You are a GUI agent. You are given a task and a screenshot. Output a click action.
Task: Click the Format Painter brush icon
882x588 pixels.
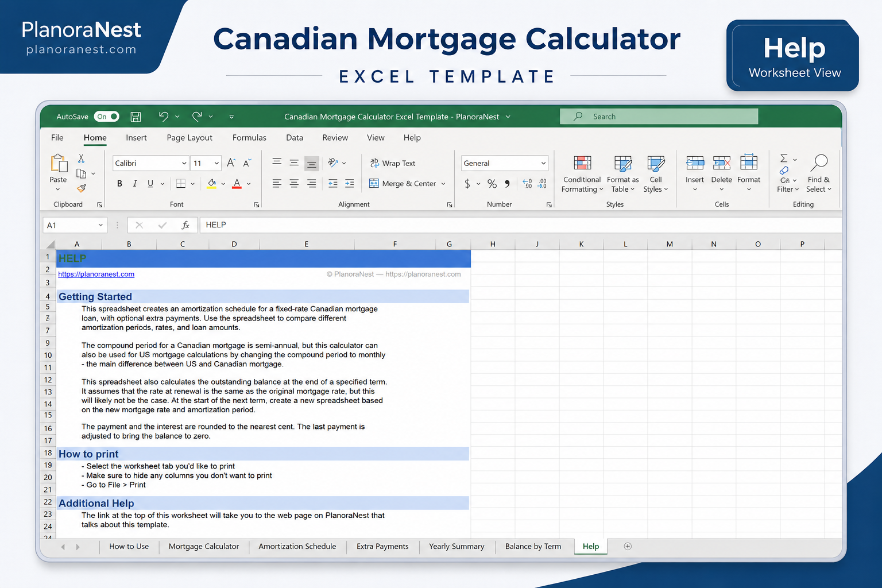82,188
